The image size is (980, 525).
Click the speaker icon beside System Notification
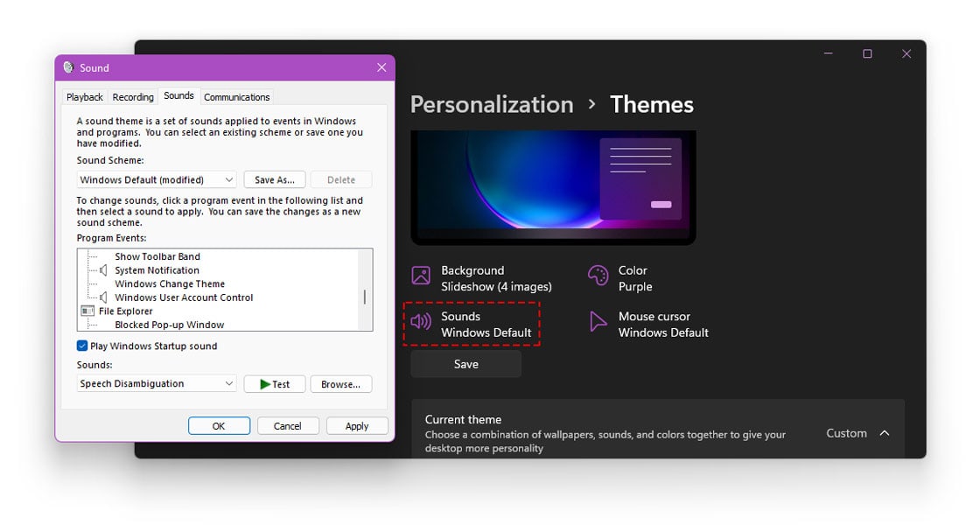point(104,270)
